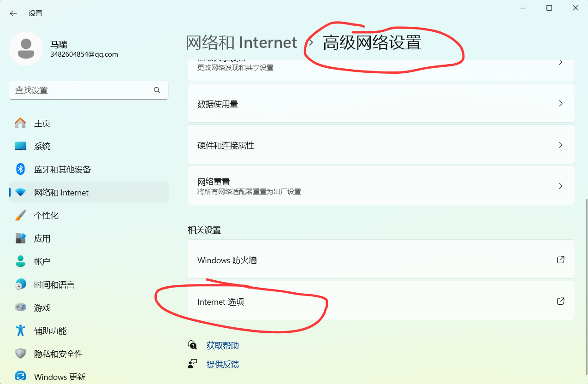This screenshot has height=384, width=588.
Task: Click the Wi-Fi icon beside 网络和 Internet
Action: point(20,193)
